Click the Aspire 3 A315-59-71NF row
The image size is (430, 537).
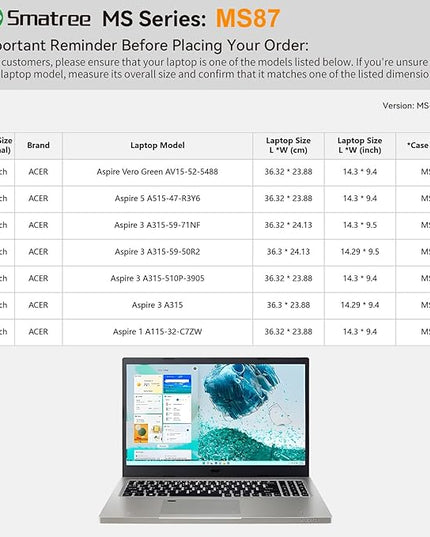click(x=215, y=225)
